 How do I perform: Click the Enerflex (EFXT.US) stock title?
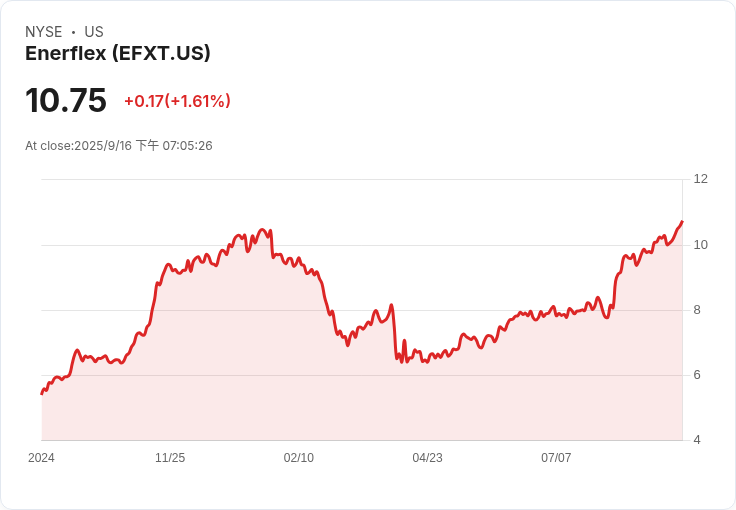pos(118,54)
